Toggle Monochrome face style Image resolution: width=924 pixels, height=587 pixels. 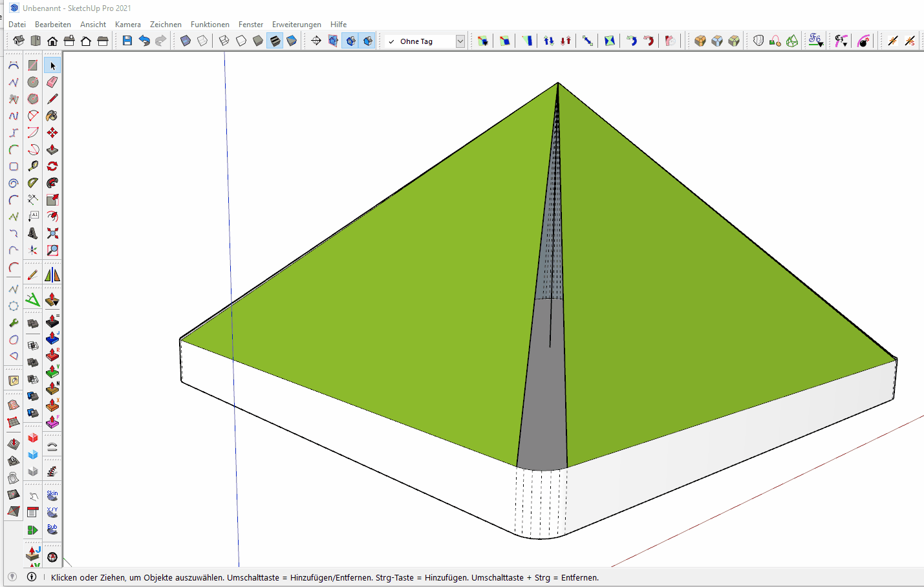click(x=292, y=41)
